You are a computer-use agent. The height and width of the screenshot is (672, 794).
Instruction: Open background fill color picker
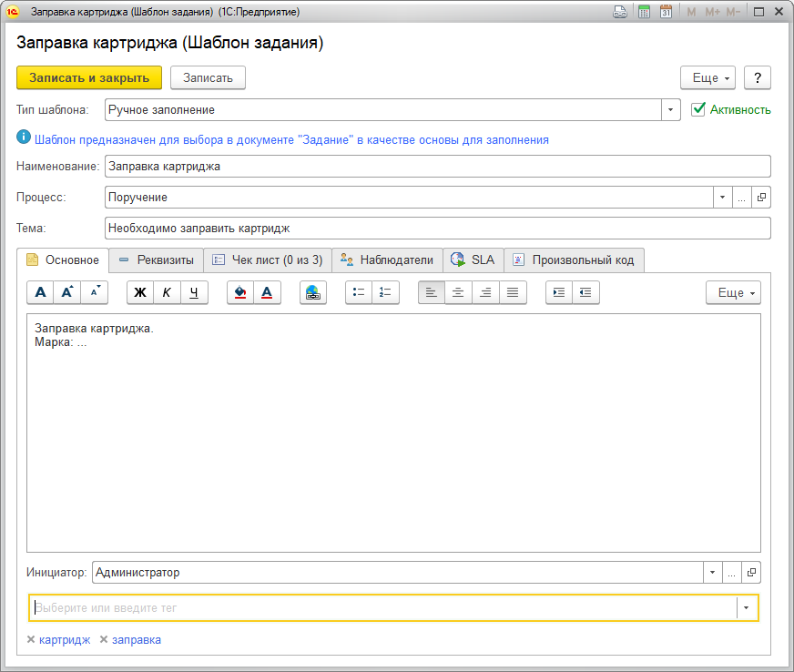pyautogui.click(x=240, y=292)
